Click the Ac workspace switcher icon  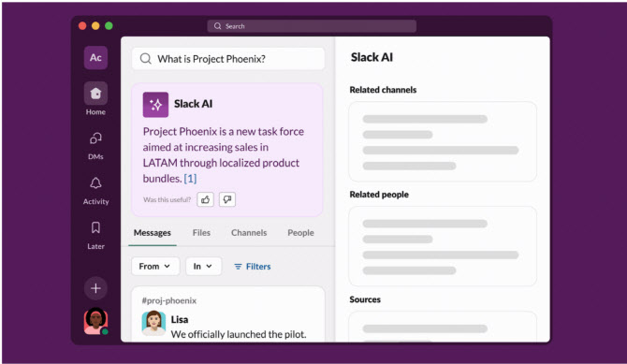click(x=95, y=58)
